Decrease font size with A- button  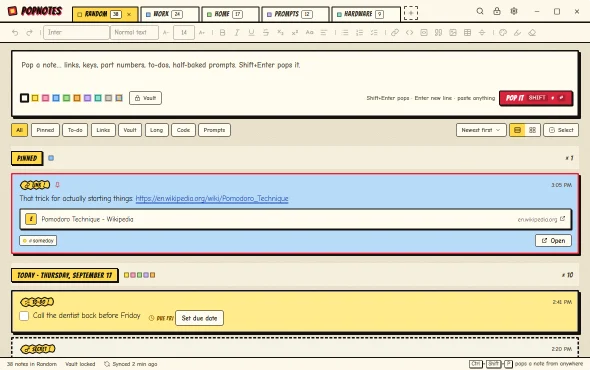[166, 33]
